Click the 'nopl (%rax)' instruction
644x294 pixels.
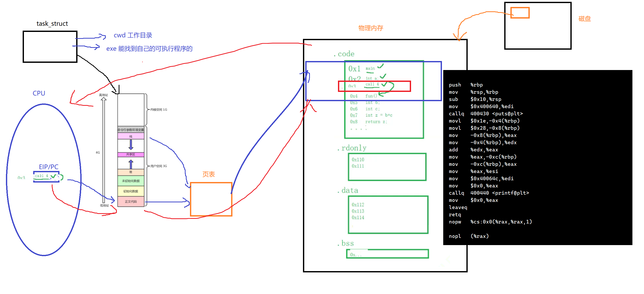[469, 236]
